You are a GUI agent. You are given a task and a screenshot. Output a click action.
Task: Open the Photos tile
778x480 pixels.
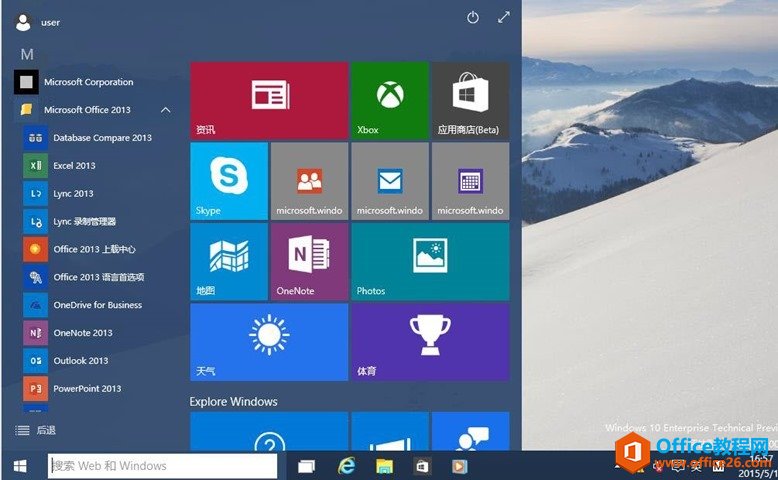click(x=430, y=262)
